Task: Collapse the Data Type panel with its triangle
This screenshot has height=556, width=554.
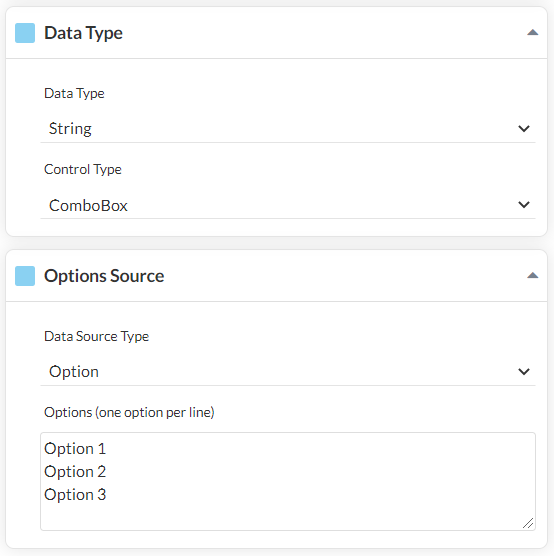Action: [x=532, y=33]
